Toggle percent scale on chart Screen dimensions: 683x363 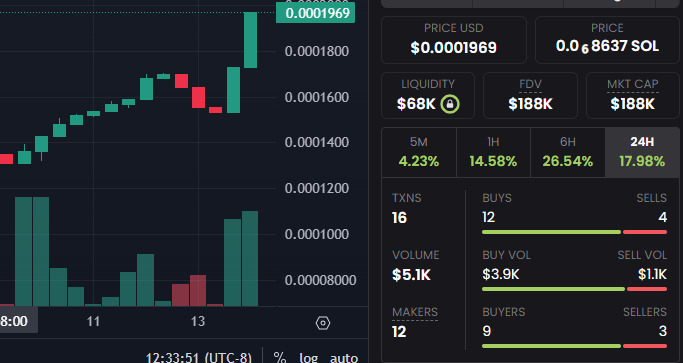tap(280, 358)
